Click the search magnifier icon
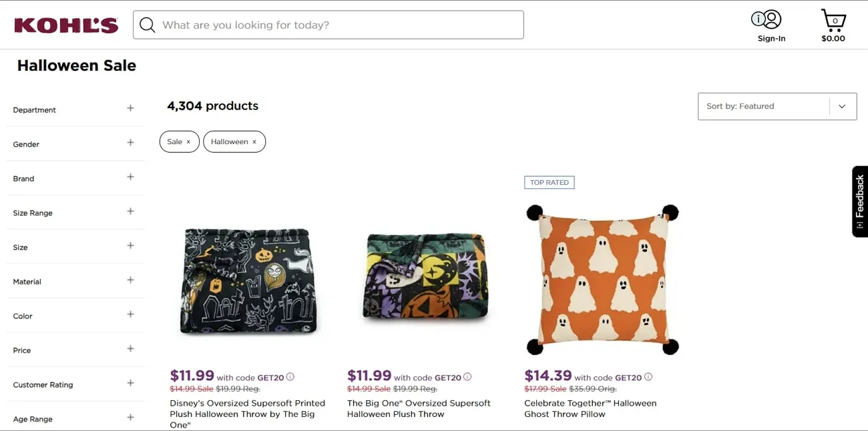Image resolution: width=868 pixels, height=431 pixels. click(148, 25)
